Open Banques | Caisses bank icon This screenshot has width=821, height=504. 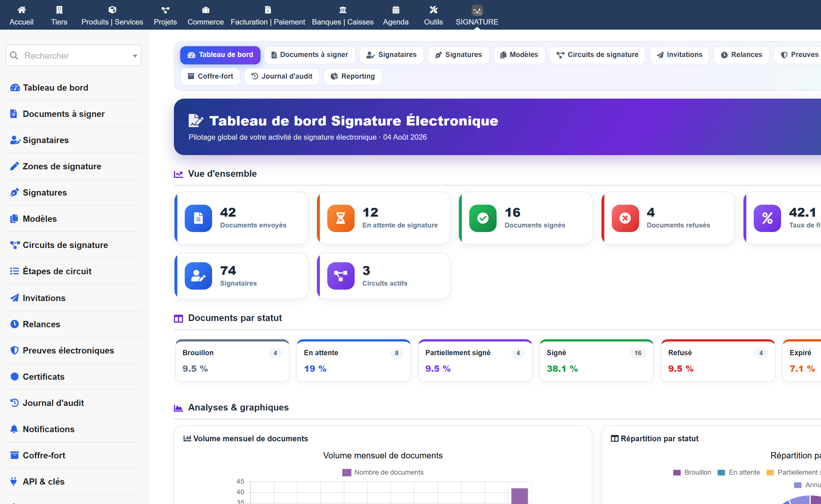coord(343,10)
